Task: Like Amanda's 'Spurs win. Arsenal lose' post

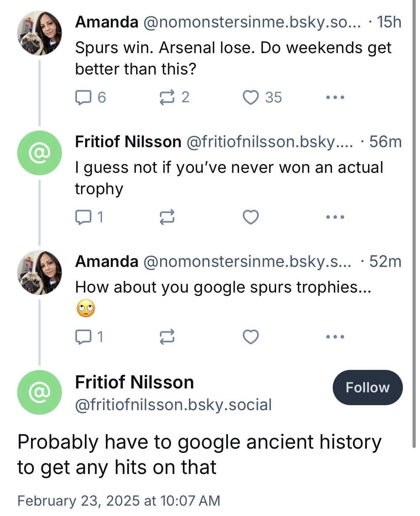Action: coord(251,97)
